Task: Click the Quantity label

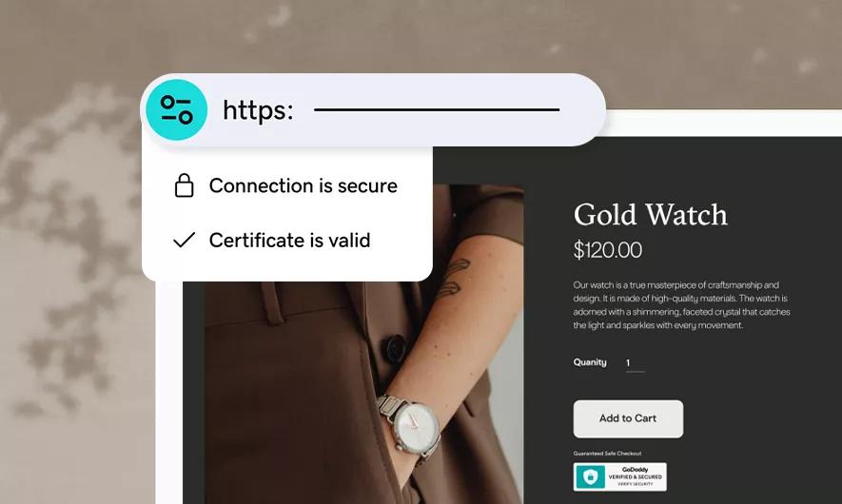Action: 590,362
